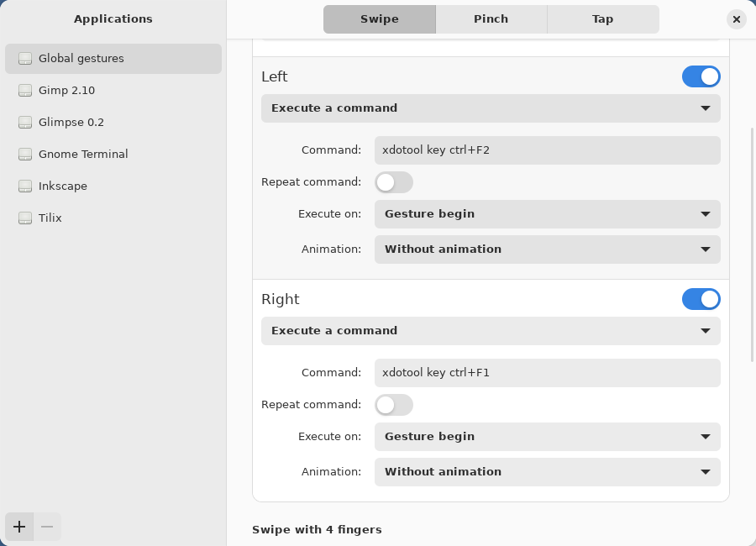Enable Repeat command for Left swipe

pyautogui.click(x=393, y=182)
